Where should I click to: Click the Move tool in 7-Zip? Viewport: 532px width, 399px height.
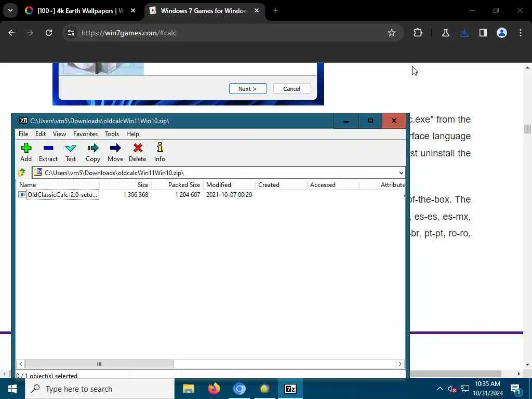tap(115, 152)
